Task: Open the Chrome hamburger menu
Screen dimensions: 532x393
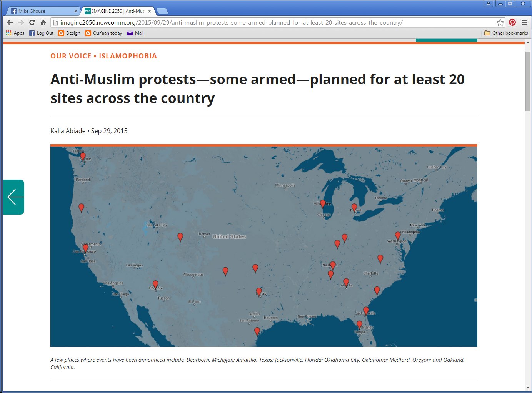Action: coord(525,22)
